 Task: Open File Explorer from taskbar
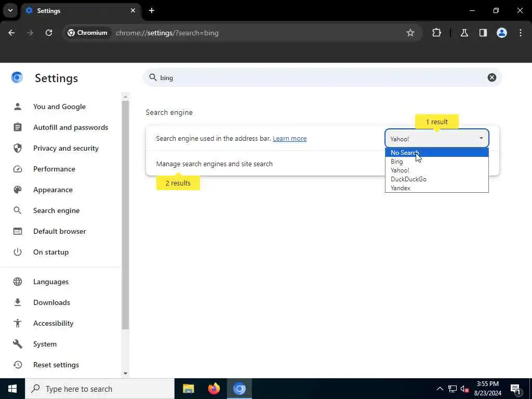tap(188, 389)
